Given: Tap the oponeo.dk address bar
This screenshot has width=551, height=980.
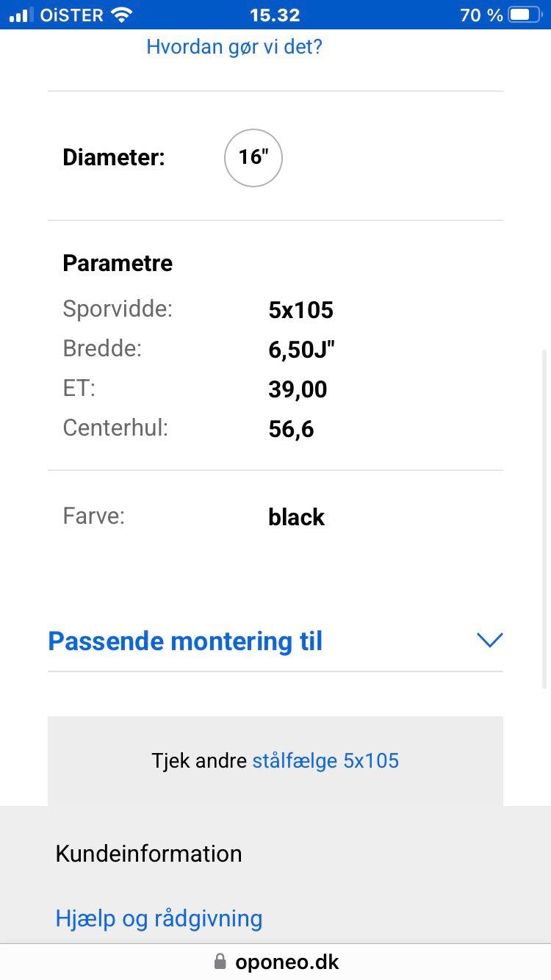Looking at the screenshot, I should [287, 962].
